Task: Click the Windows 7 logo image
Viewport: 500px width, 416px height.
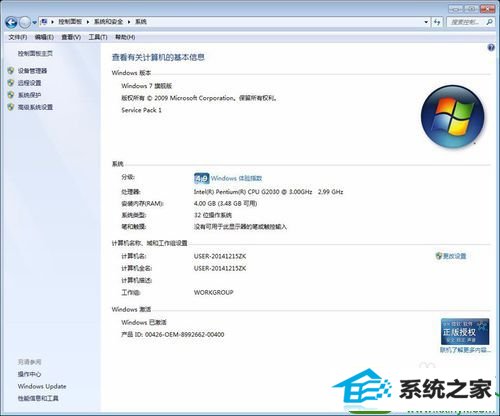Action: tap(452, 116)
